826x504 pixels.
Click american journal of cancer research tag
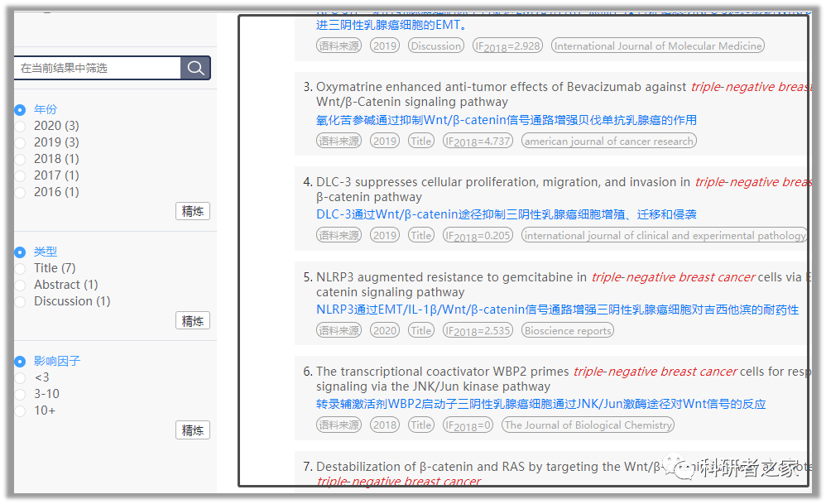click(x=609, y=142)
